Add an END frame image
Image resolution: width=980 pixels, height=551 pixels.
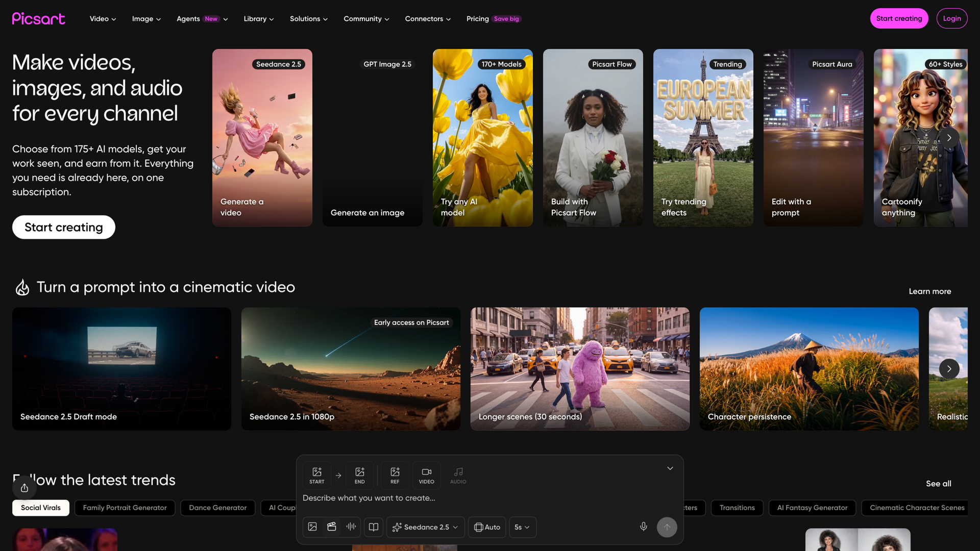(360, 475)
